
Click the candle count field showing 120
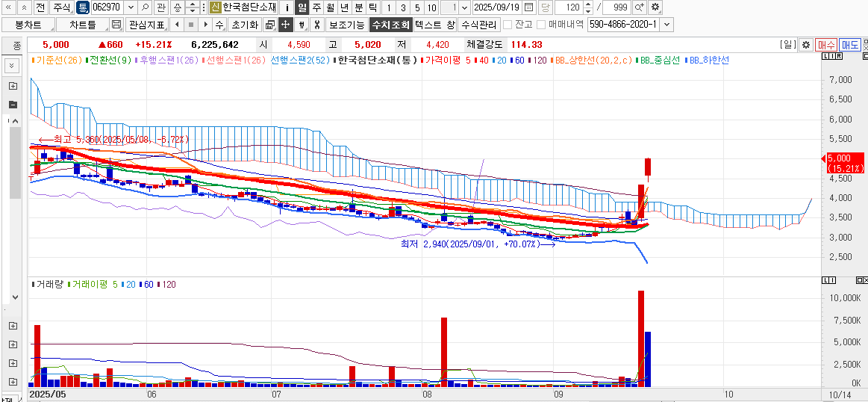(570, 7)
